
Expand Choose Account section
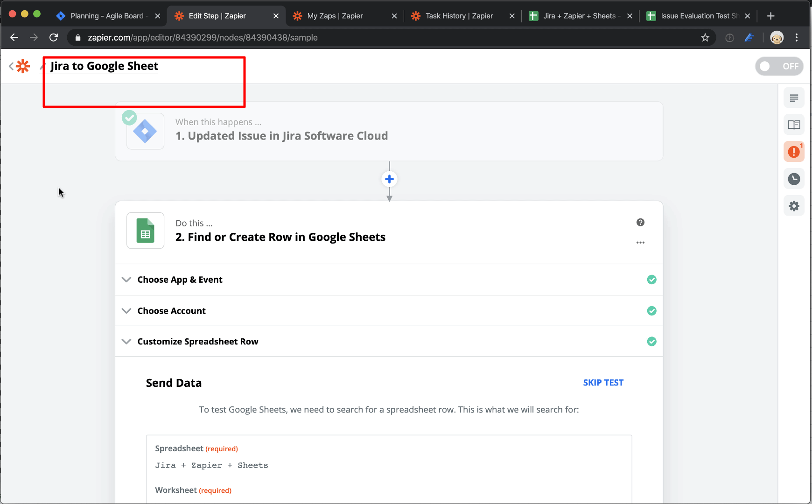coord(389,311)
